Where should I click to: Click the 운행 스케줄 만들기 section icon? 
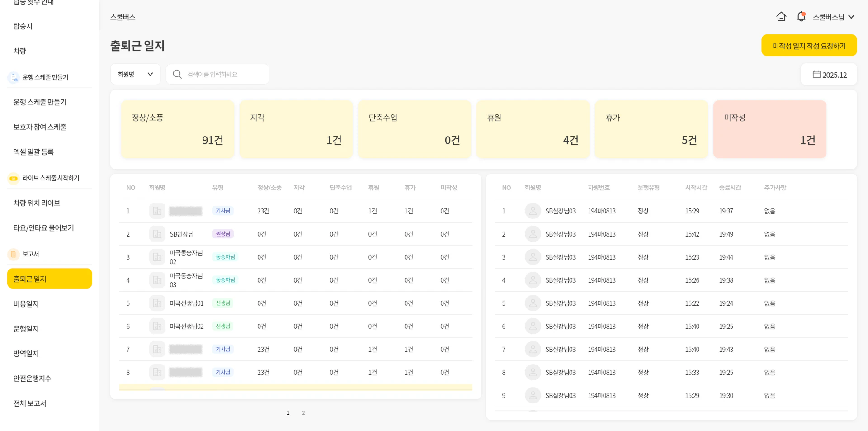(14, 77)
